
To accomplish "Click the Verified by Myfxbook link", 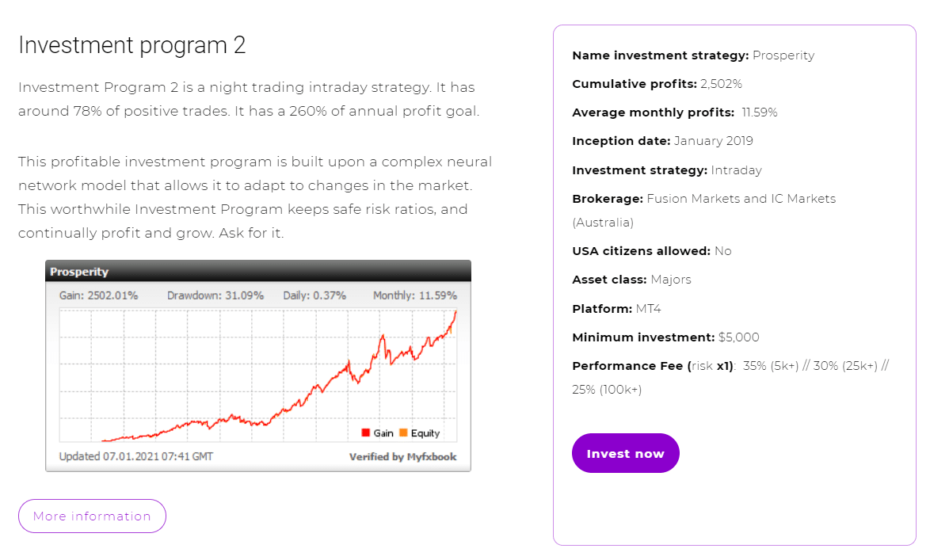I will coord(403,456).
